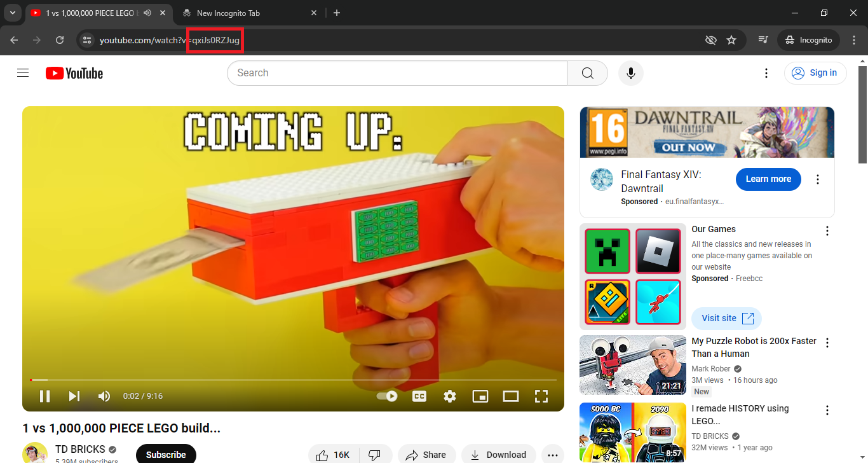Click the Final Fantasy advertiser avatar
Screen dimensions: 868x463
[x=602, y=179]
